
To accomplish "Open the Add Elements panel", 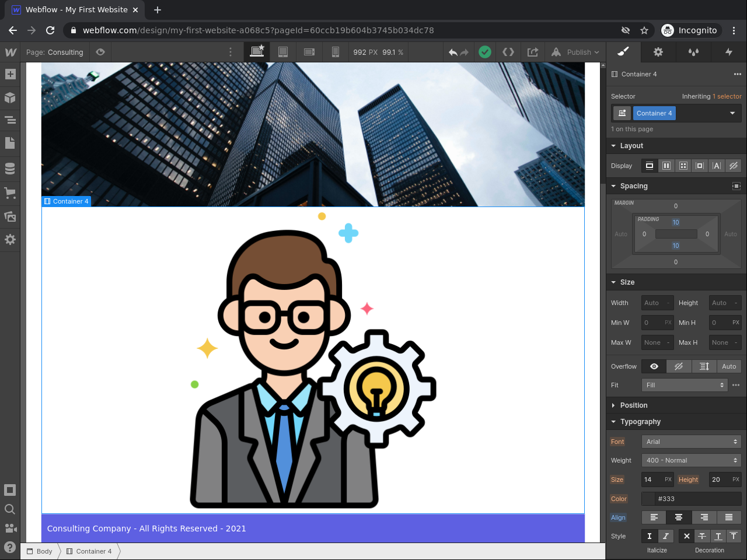I will tap(10, 74).
